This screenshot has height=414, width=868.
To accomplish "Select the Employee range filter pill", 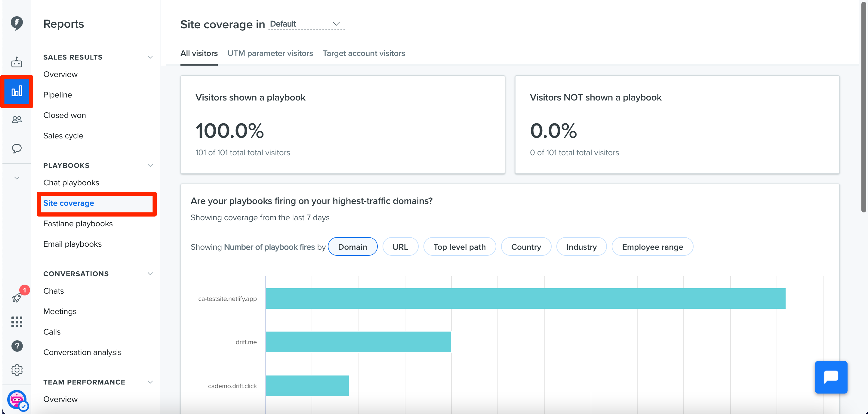I will click(x=652, y=247).
